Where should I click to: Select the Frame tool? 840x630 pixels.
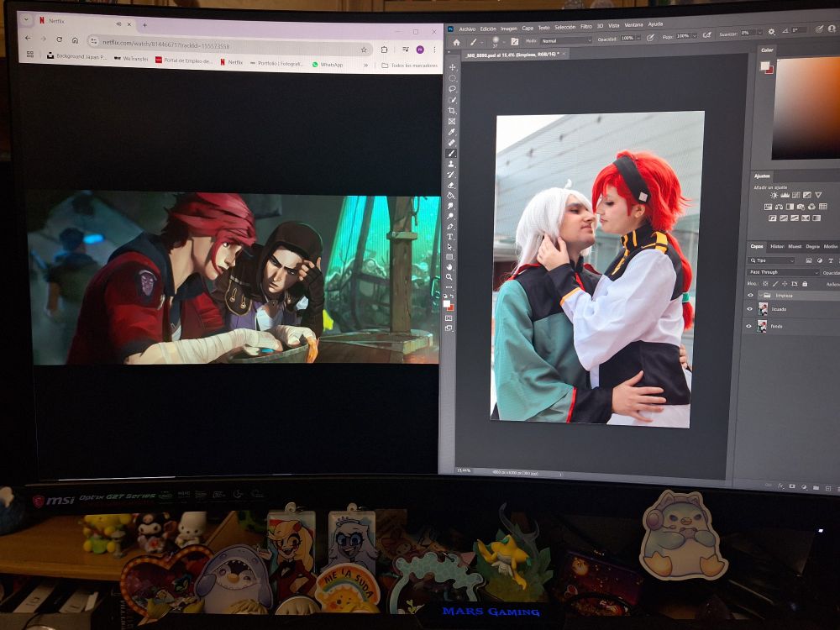[452, 122]
